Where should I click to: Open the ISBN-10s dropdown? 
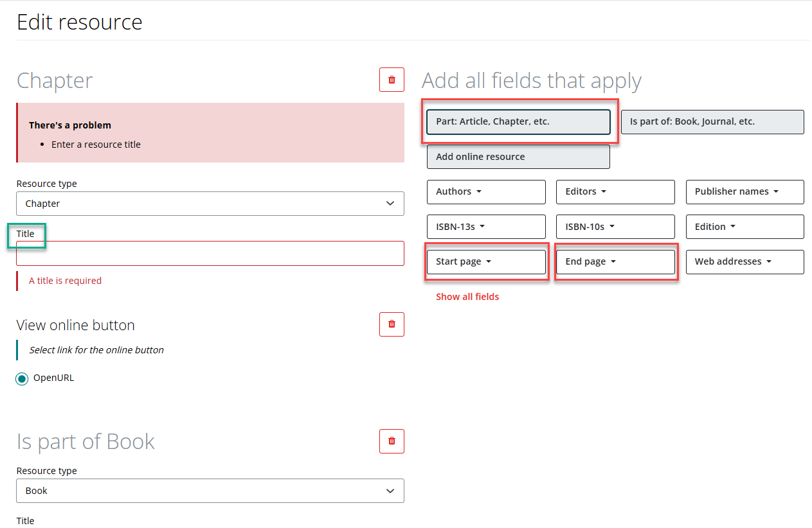click(x=615, y=226)
